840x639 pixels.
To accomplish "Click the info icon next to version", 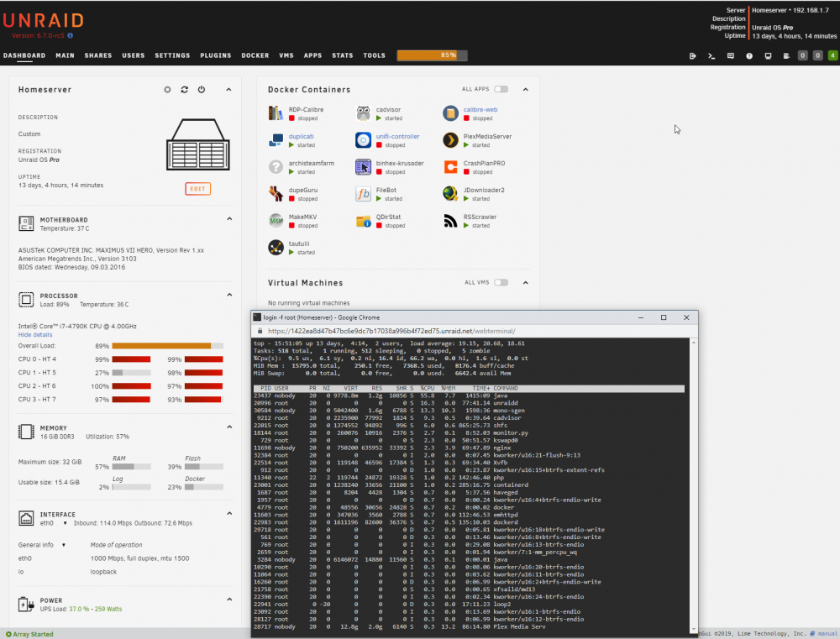I will pos(71,35).
